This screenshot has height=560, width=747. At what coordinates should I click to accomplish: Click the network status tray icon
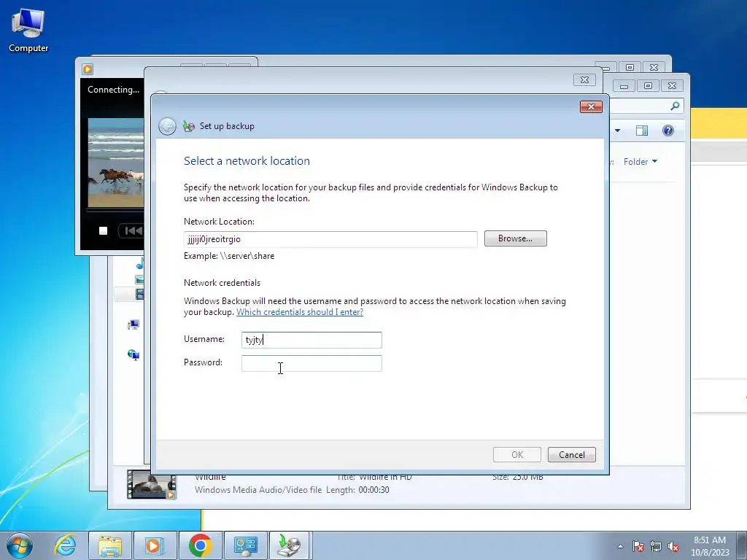(656, 547)
